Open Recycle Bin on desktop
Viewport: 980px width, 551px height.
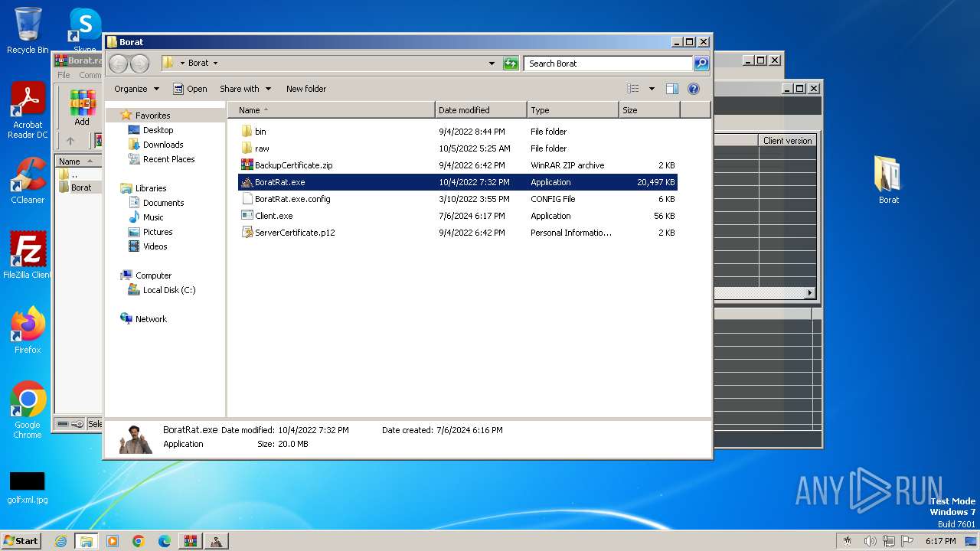tap(28, 31)
